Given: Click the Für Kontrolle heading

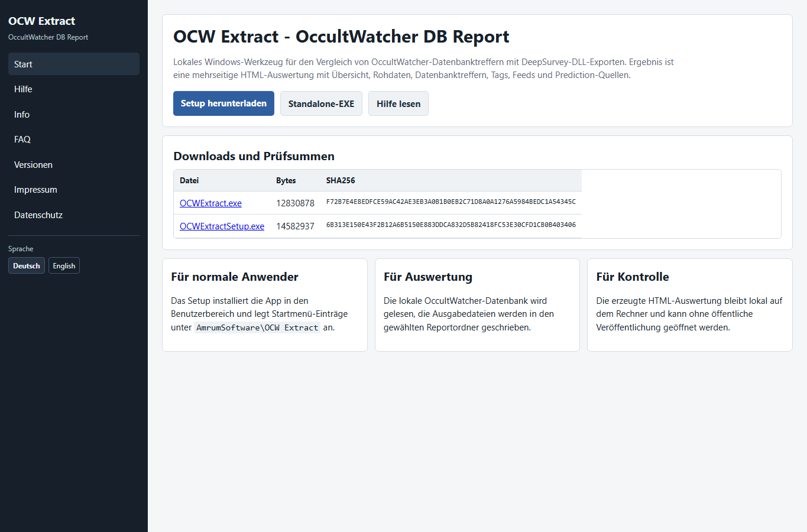Looking at the screenshot, I should pos(633,277).
